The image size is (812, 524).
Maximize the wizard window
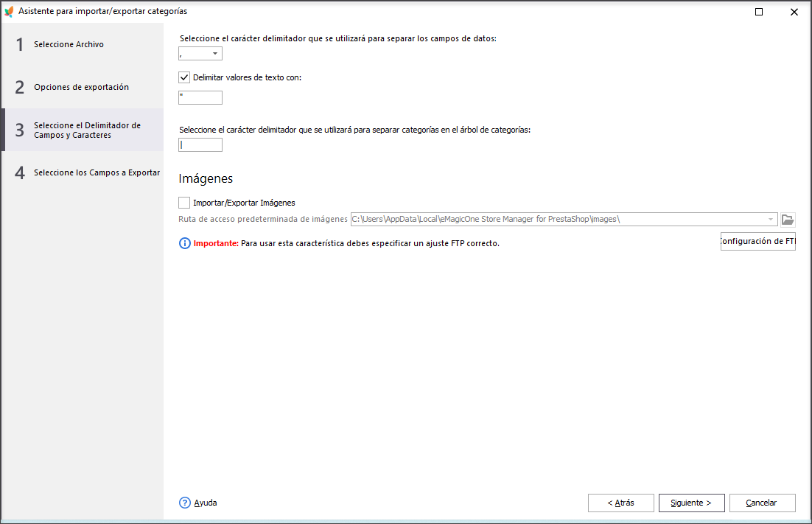759,12
